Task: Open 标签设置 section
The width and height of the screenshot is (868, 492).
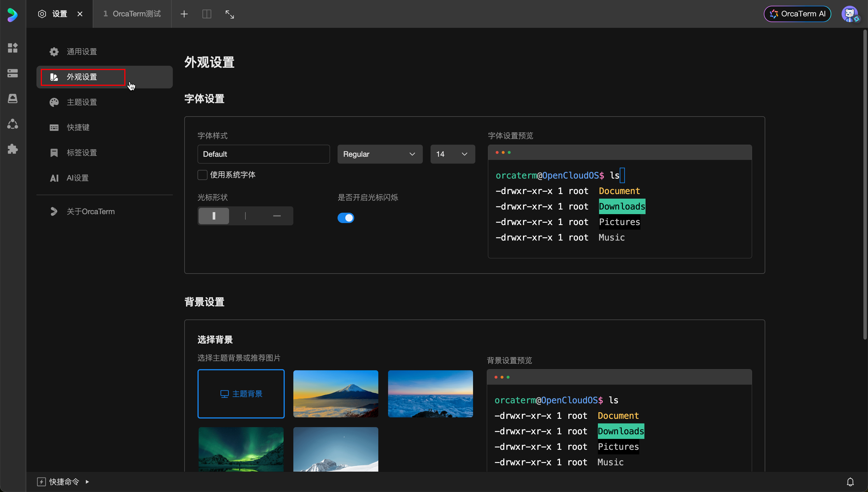Action: (x=105, y=153)
